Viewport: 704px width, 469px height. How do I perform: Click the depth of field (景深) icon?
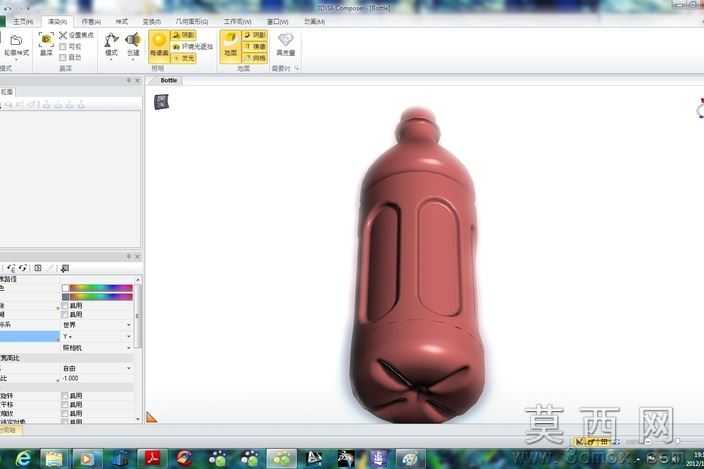[x=46, y=39]
